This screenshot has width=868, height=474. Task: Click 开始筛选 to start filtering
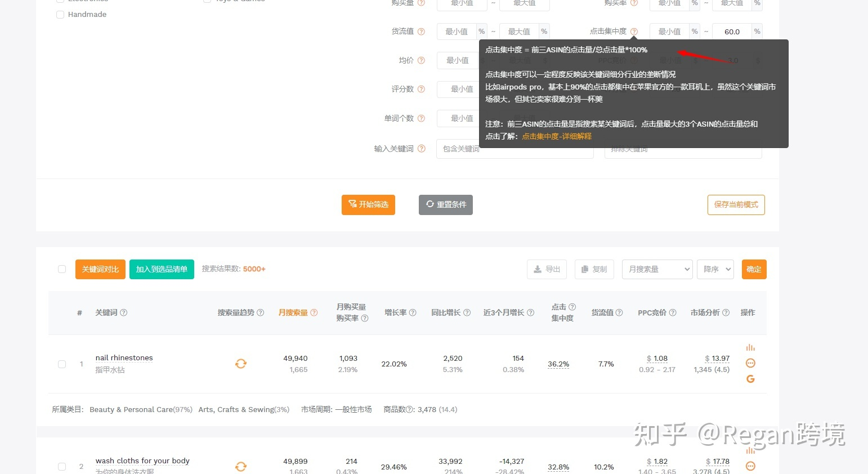click(x=368, y=205)
